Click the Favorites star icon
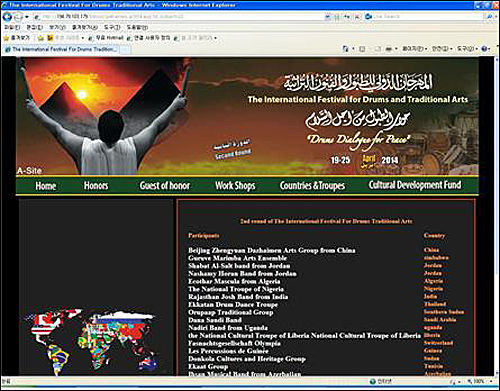The height and width of the screenshot is (391, 500). 6,38
